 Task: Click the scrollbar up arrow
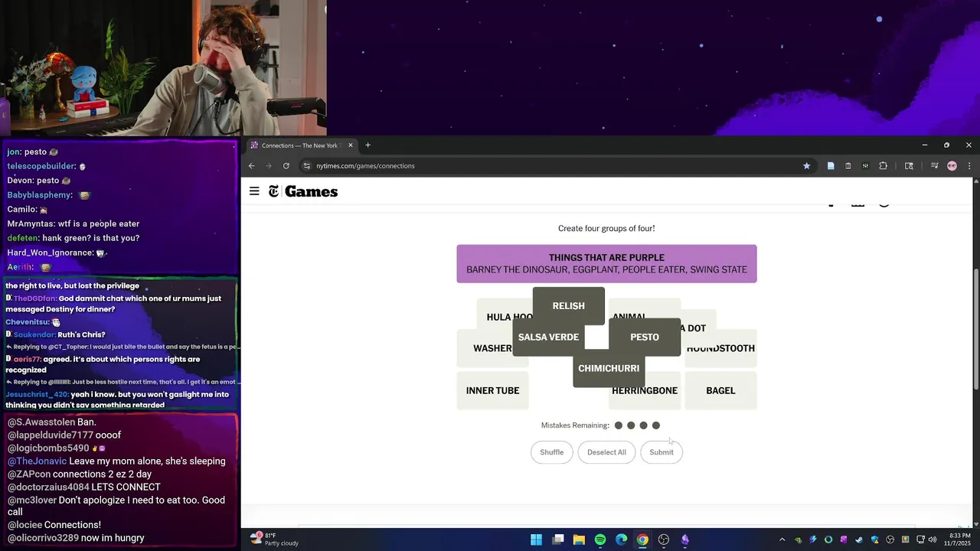(x=976, y=181)
